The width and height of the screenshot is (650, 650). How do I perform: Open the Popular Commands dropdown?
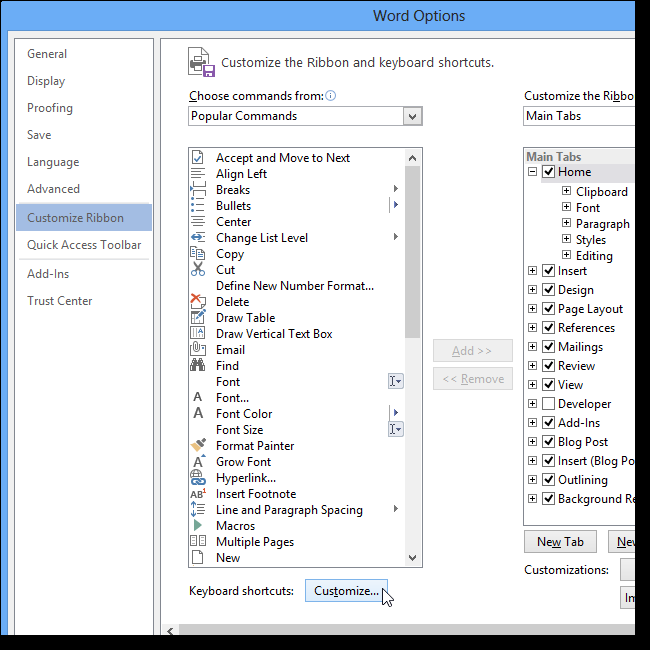412,116
